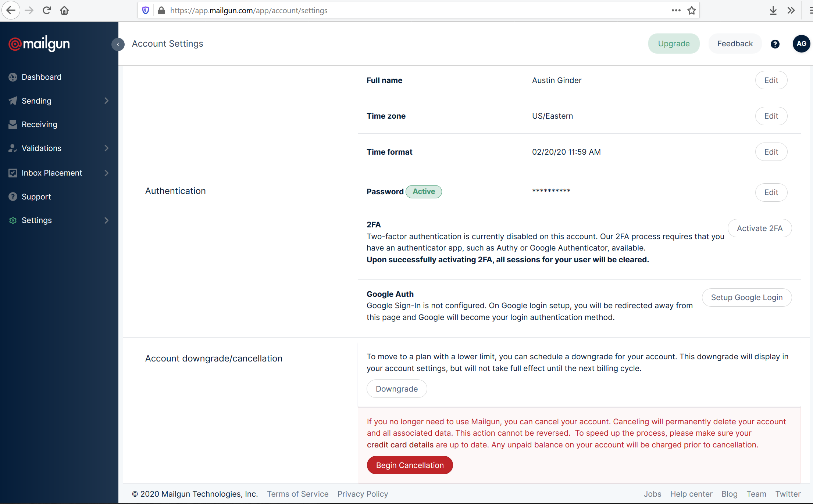This screenshot has width=813, height=504.
Task: Expand the Validations submenu chevron
Action: pyautogui.click(x=107, y=148)
